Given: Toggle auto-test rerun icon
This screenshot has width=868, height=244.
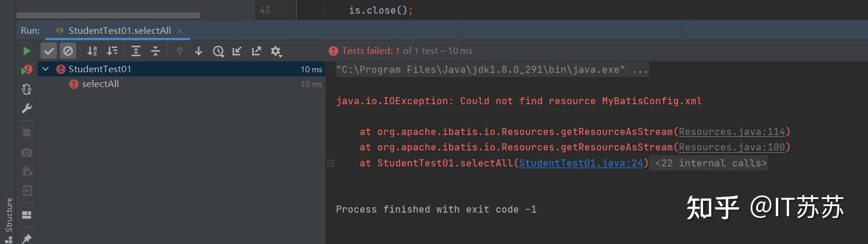Looking at the screenshot, I should pos(27,89).
